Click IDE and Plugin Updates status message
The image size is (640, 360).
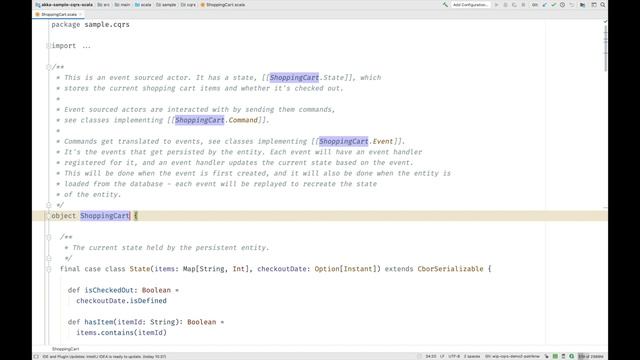104,356
